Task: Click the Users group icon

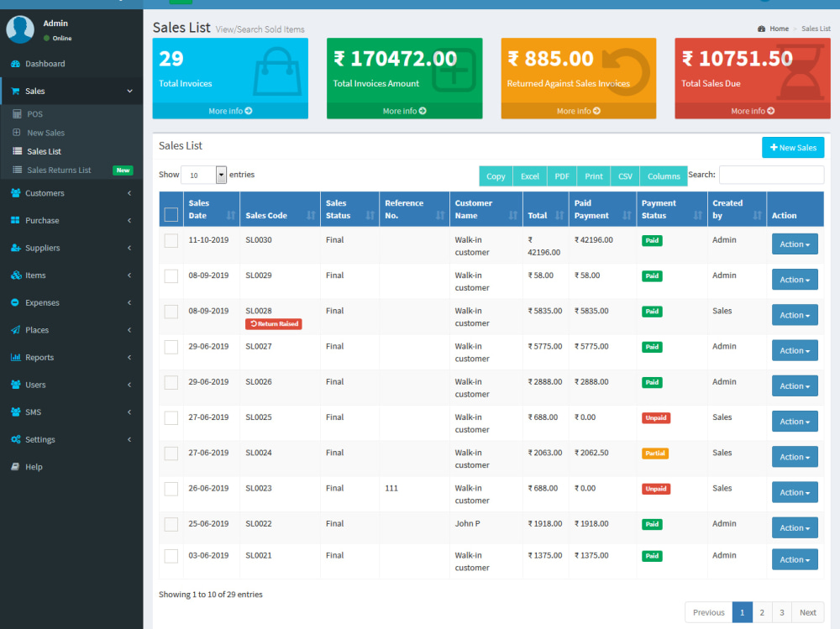Action: tap(15, 384)
